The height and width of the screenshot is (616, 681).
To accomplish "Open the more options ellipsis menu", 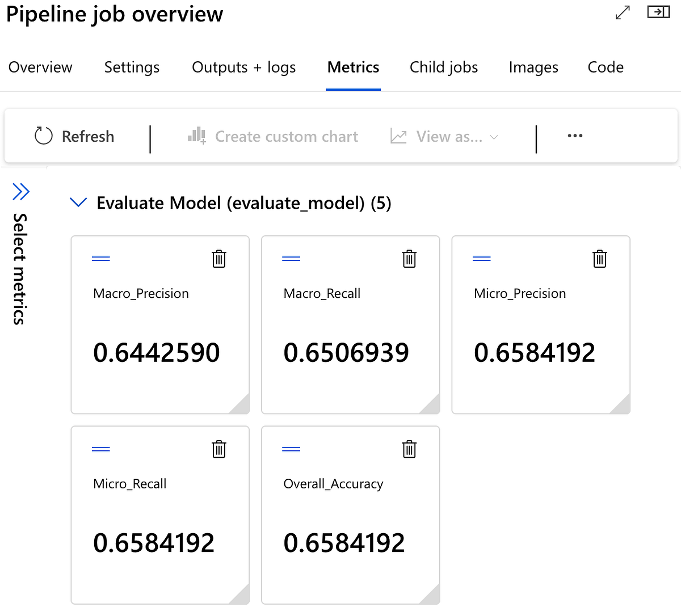I will [575, 136].
